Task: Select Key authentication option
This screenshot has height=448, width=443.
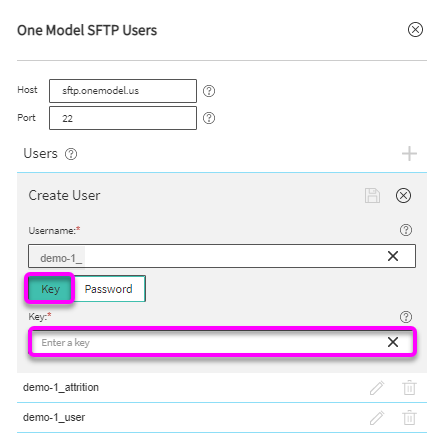Action: [x=50, y=289]
